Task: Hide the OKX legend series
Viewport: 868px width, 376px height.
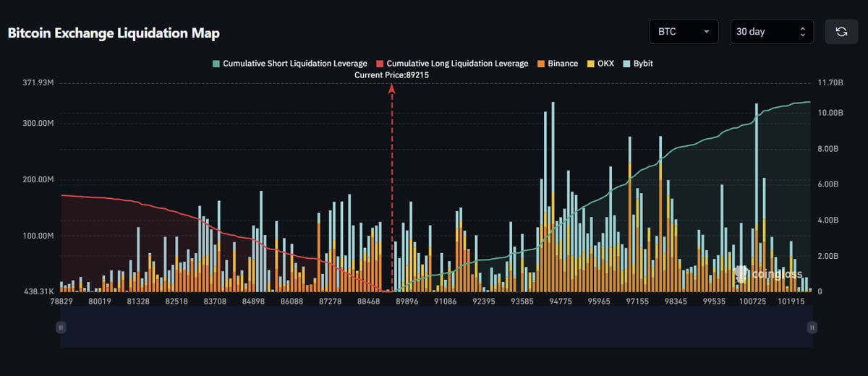Action: [605, 64]
